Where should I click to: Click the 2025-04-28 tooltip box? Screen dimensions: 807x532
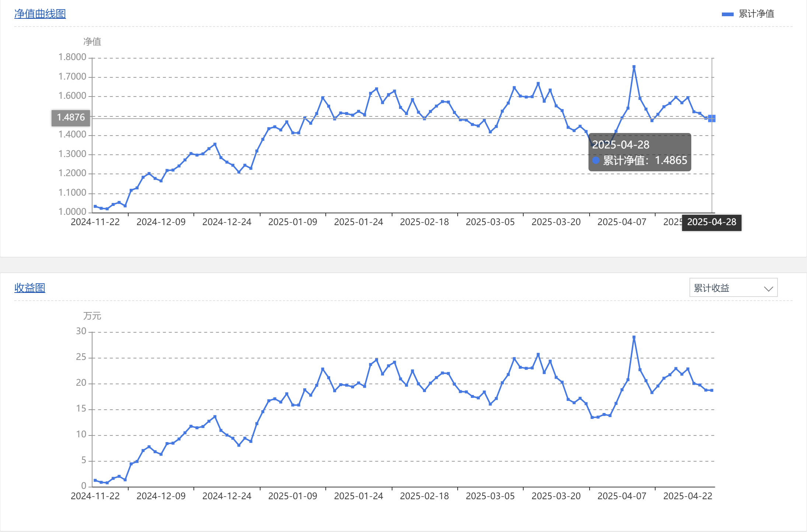(639, 152)
